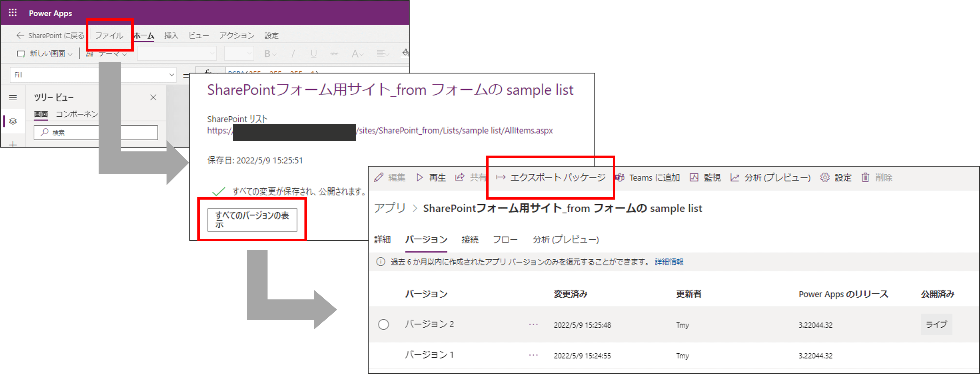Click the ライブ status badge
The height and width of the screenshot is (374, 980).
[x=936, y=324]
